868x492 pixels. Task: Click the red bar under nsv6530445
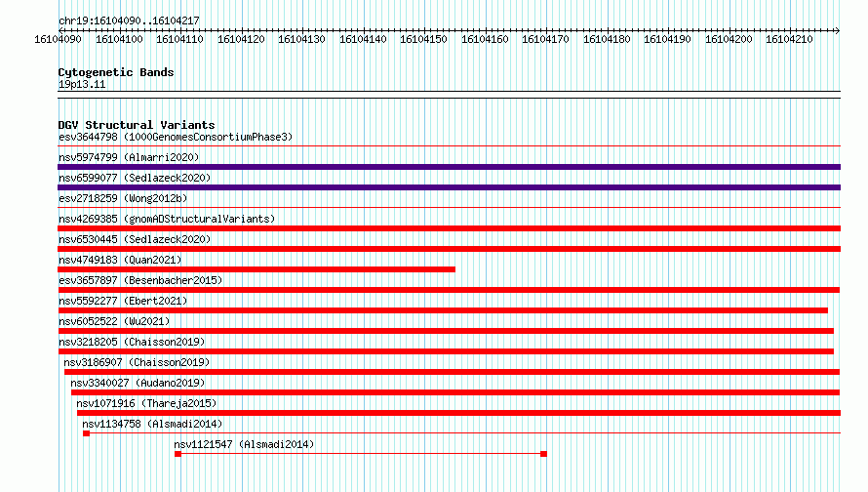[449, 249]
